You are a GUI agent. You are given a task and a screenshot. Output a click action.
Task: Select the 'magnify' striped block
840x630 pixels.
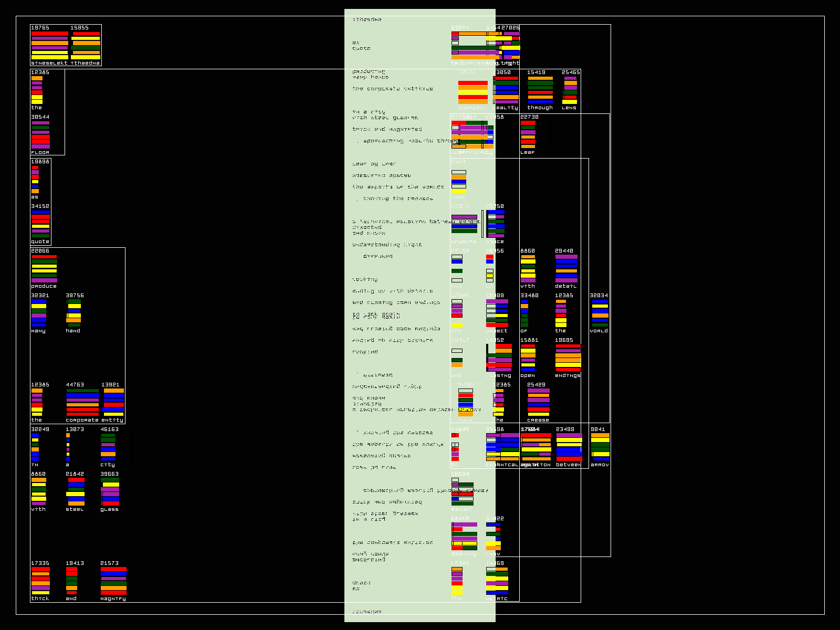tap(113, 581)
